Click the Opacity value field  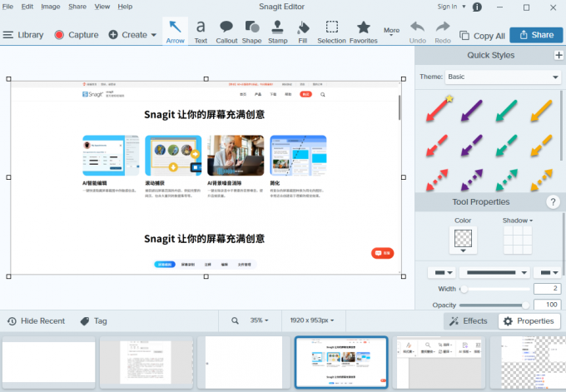pyautogui.click(x=547, y=305)
